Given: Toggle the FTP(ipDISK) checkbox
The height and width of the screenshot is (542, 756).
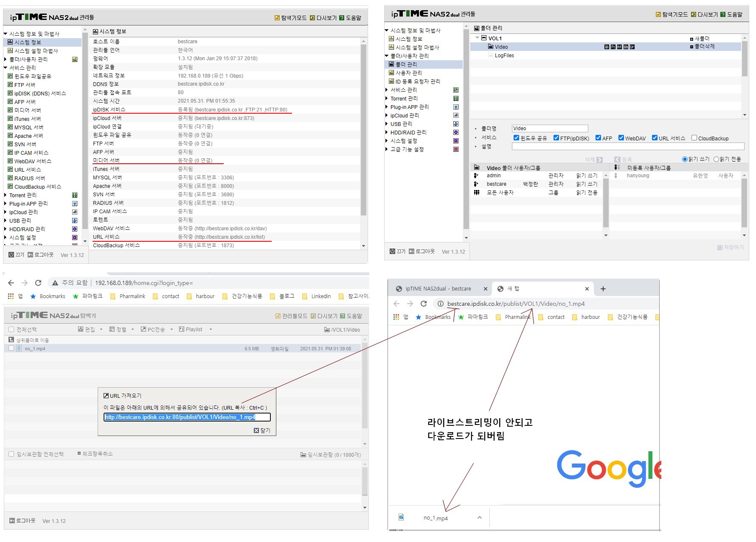Looking at the screenshot, I should coord(556,138).
